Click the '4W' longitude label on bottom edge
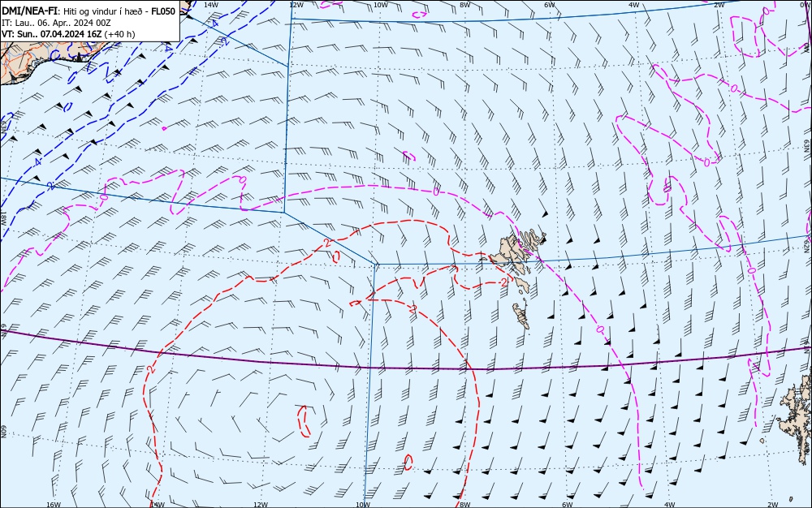This screenshot has width=812, height=508. coord(670,505)
